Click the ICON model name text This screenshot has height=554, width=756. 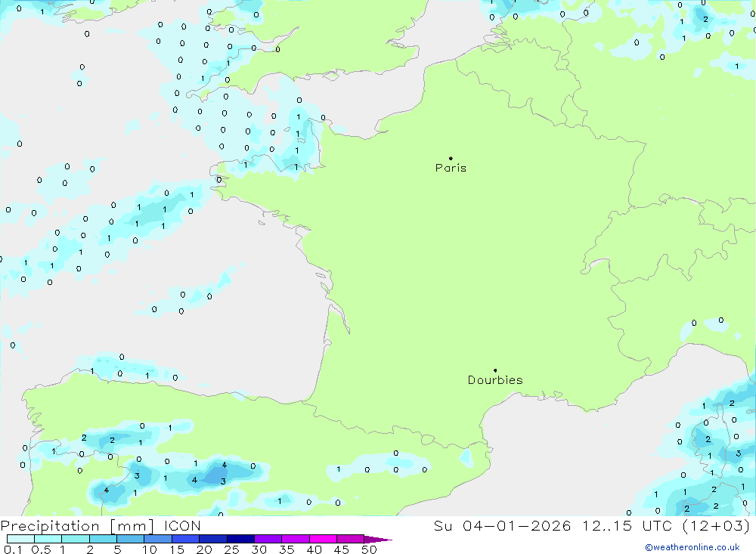tap(182, 525)
